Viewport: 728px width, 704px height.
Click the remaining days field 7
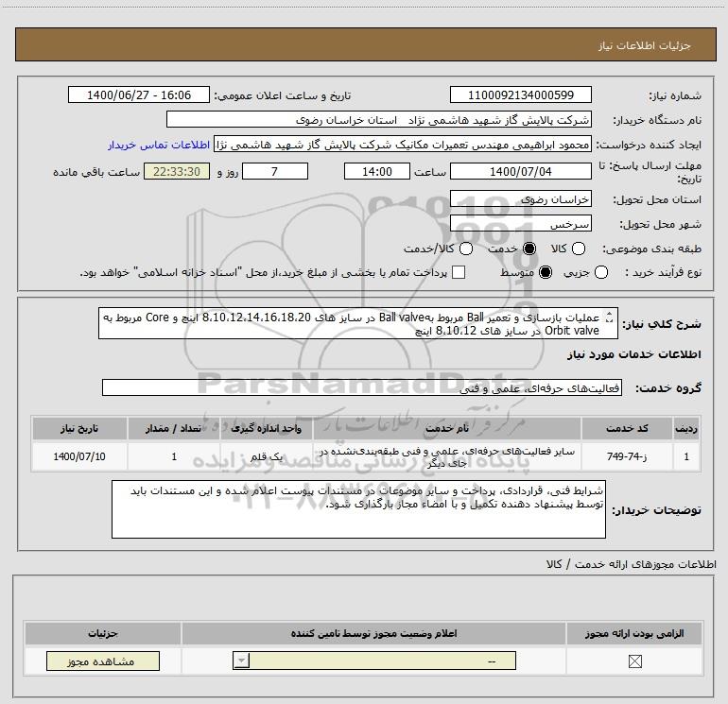coord(275,171)
